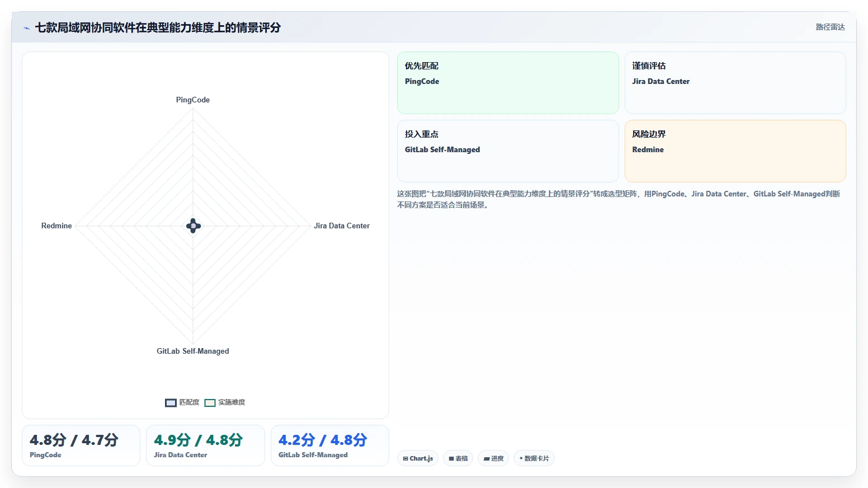
Task: Click the Chart.js tag
Action: point(418,458)
